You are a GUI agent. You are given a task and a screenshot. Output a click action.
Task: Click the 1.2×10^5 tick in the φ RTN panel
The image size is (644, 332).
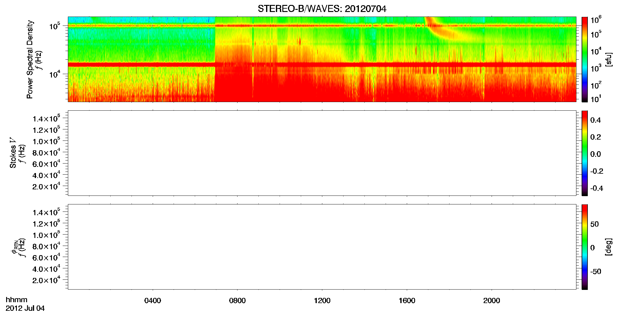(x=46, y=223)
